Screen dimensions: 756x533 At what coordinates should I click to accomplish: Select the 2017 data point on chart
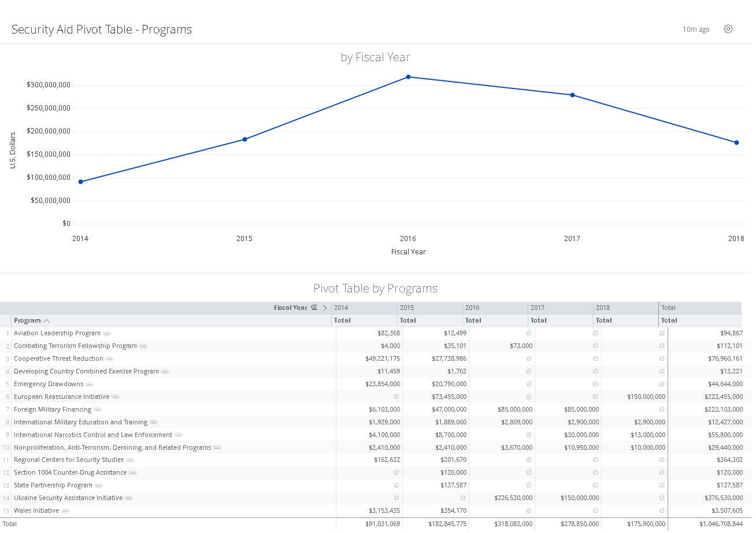[x=572, y=95]
